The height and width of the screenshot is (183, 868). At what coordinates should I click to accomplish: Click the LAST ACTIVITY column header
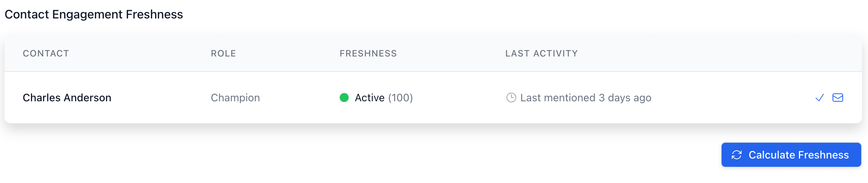(x=542, y=53)
